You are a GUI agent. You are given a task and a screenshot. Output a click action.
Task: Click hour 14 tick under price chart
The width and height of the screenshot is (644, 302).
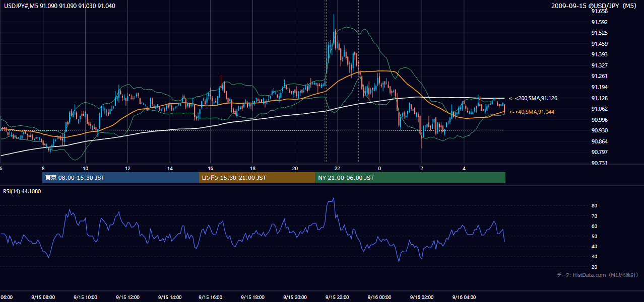point(169,168)
